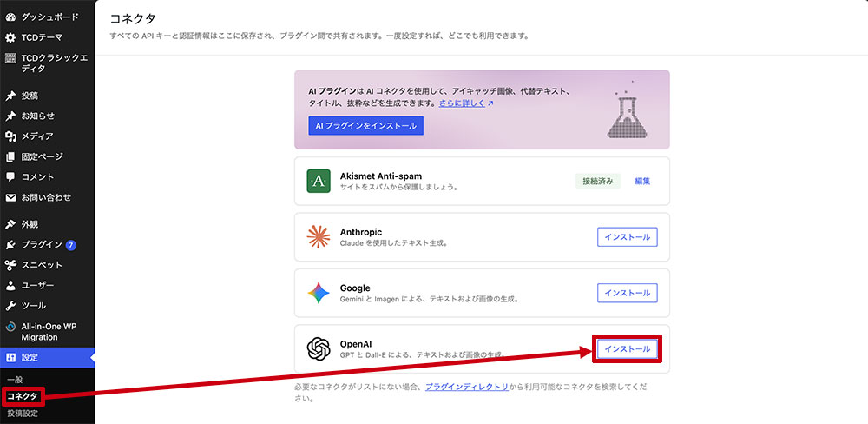
Task: Click the Dashboard gauge icon in sidebar
Action: (x=10, y=17)
